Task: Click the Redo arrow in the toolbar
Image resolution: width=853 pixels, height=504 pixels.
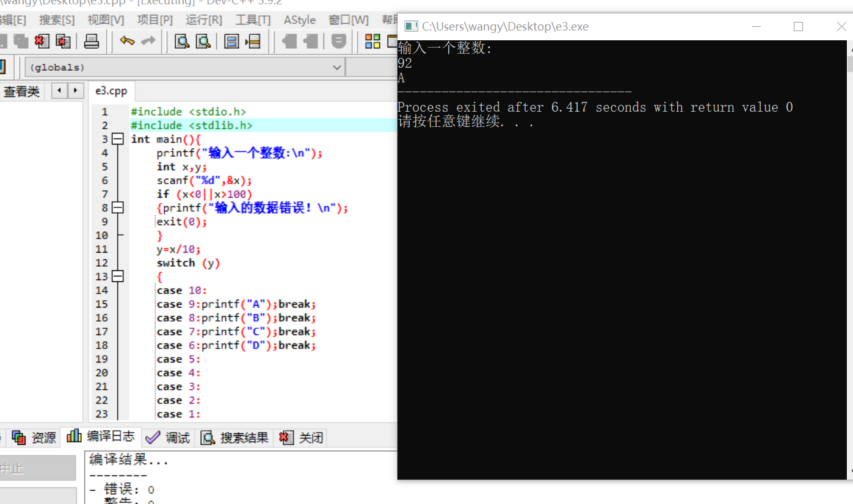Action: click(x=148, y=41)
